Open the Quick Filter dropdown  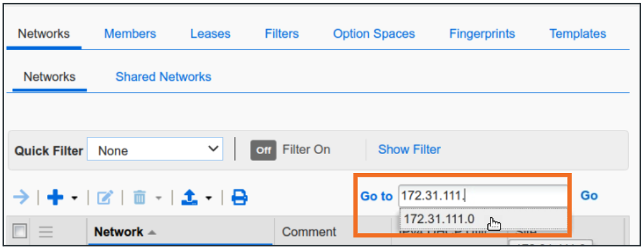pos(155,149)
